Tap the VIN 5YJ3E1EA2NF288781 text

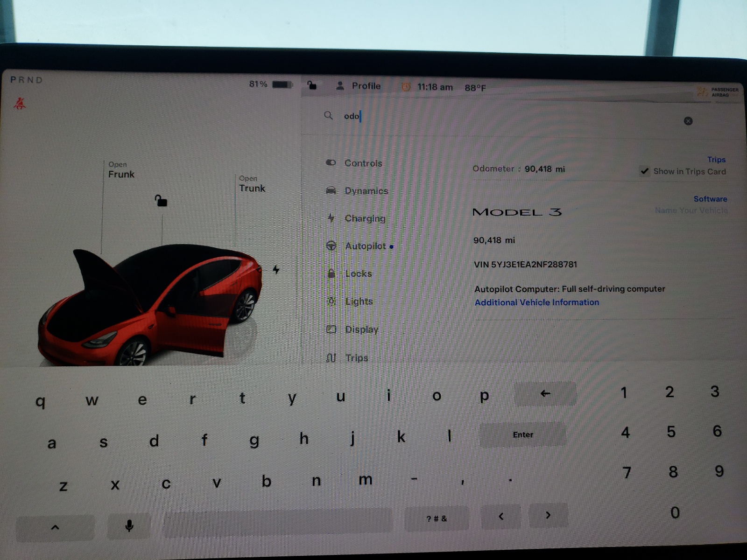click(526, 265)
